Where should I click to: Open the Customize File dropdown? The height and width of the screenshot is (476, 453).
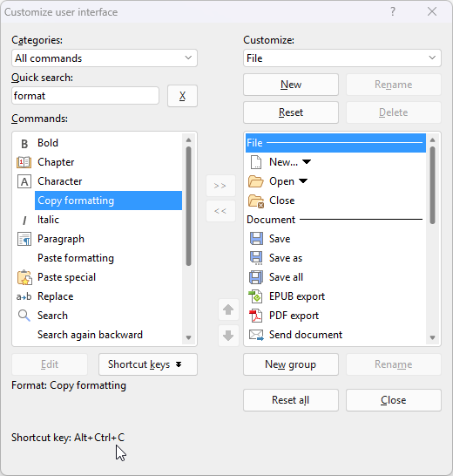coord(342,58)
